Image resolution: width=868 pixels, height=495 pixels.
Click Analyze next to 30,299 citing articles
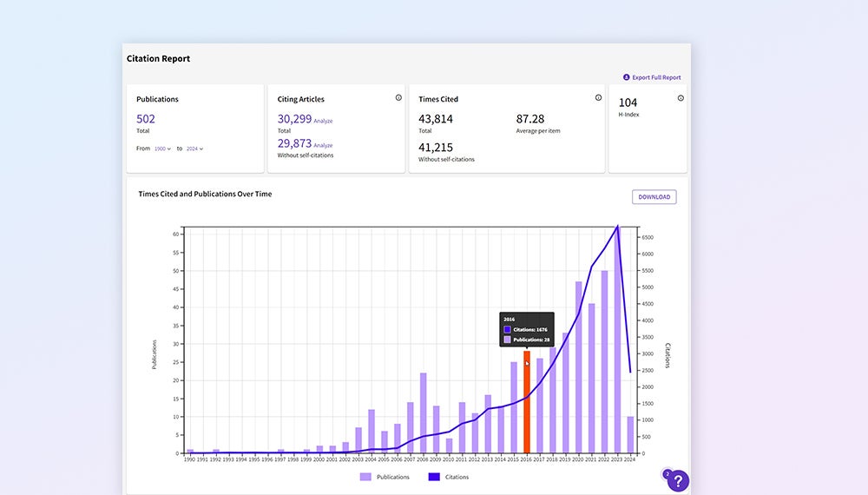(323, 121)
